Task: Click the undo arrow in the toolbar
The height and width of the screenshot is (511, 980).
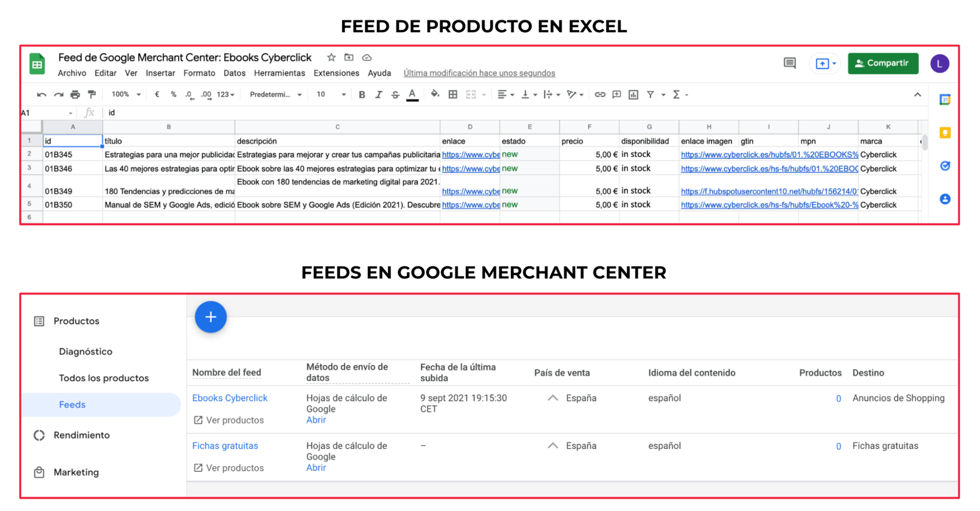Action: pos(42,95)
